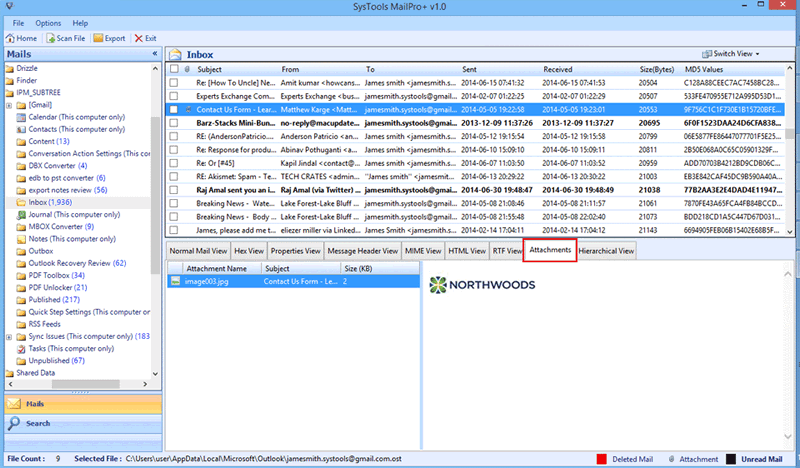Expand the [Gmail] tree node
Image resolution: width=800 pixels, height=468 pixels.
click(9, 105)
